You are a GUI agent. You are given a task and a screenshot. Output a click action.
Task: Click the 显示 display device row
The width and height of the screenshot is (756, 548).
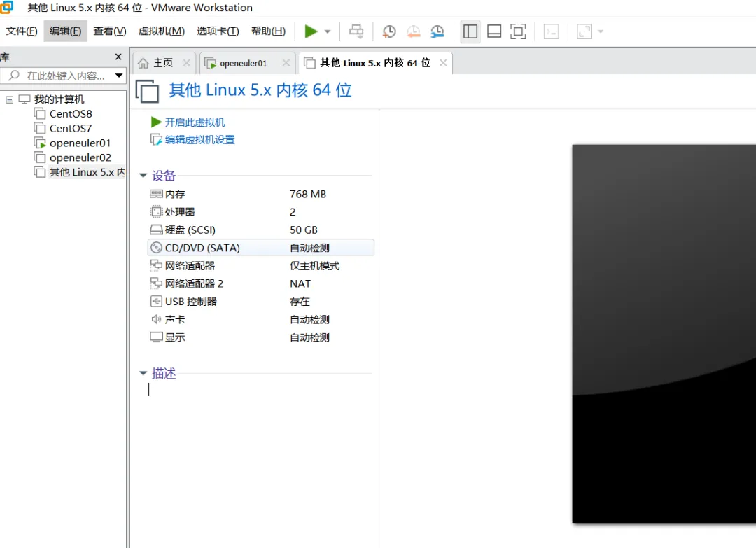(260, 337)
